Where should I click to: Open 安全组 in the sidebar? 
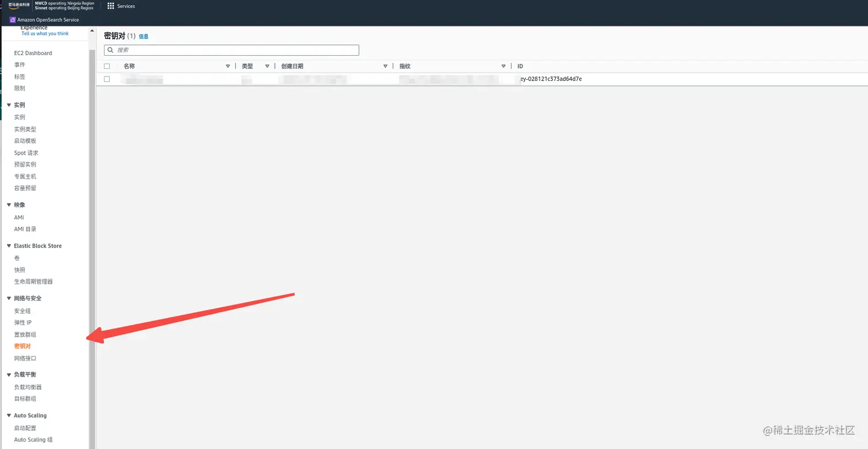22,311
